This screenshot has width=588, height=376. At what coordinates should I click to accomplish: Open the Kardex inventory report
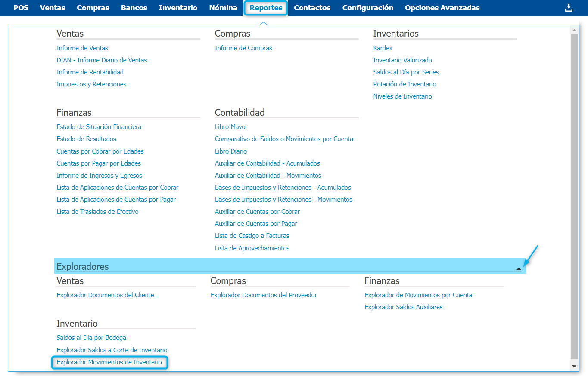[383, 48]
